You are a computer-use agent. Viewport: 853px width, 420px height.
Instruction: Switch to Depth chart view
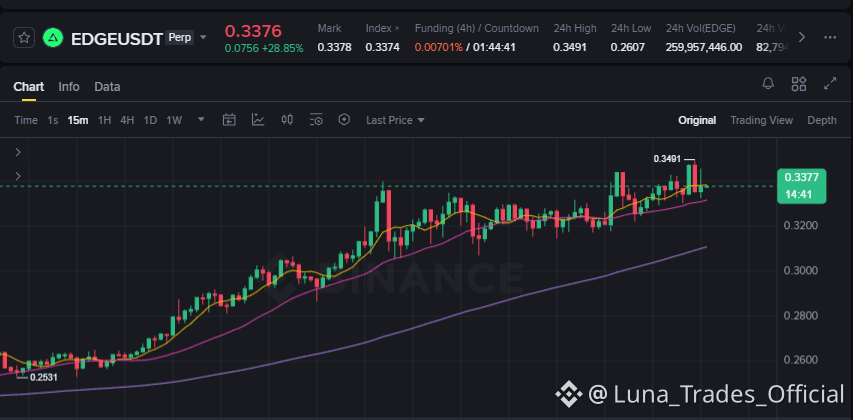[x=822, y=120]
